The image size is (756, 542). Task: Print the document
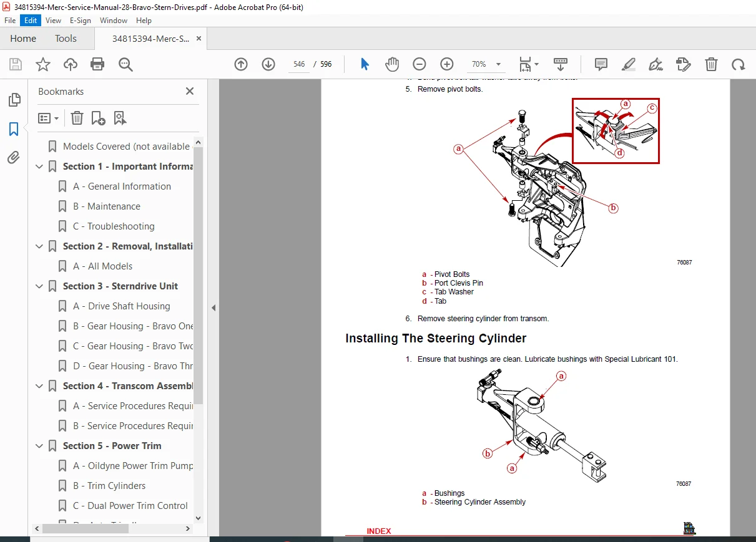[97, 64]
